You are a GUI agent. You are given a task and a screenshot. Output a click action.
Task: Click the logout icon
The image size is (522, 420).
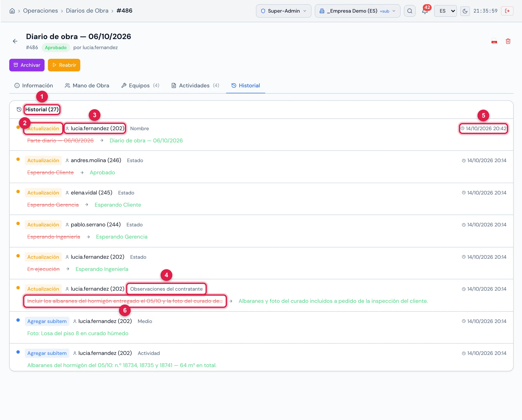coord(507,11)
